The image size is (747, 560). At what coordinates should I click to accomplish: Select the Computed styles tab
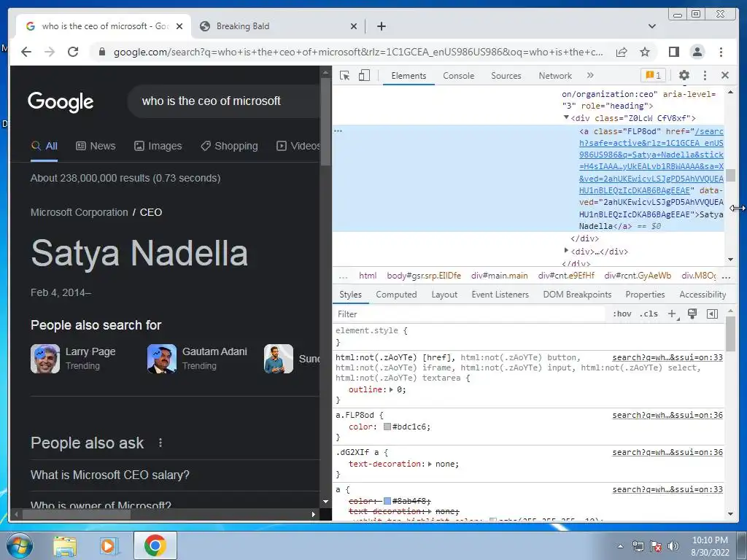click(396, 295)
